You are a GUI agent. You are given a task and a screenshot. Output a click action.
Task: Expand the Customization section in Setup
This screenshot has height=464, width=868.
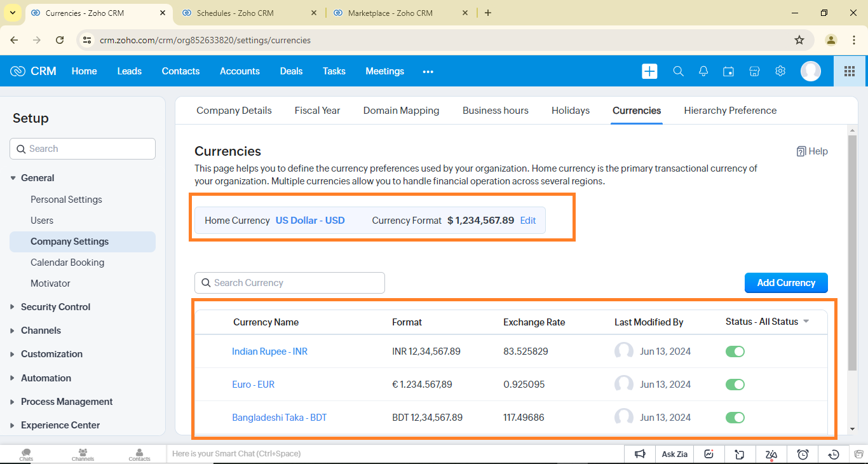point(51,354)
